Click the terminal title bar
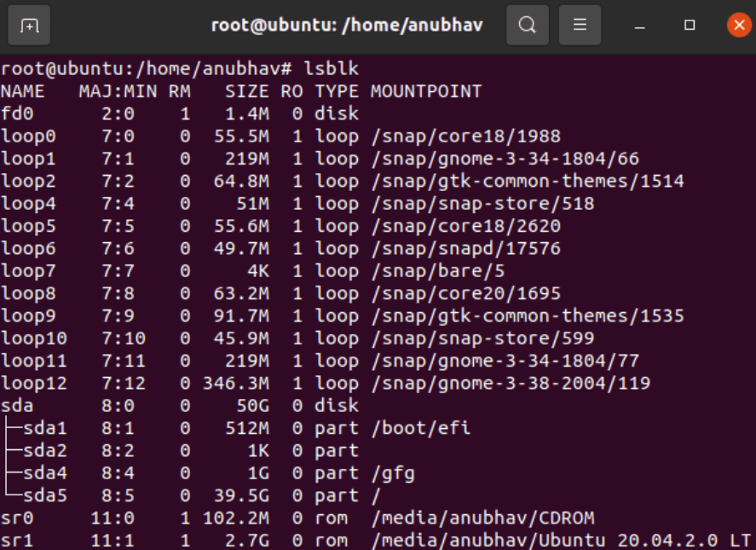Image resolution: width=756 pixels, height=550 pixels. 341,26
